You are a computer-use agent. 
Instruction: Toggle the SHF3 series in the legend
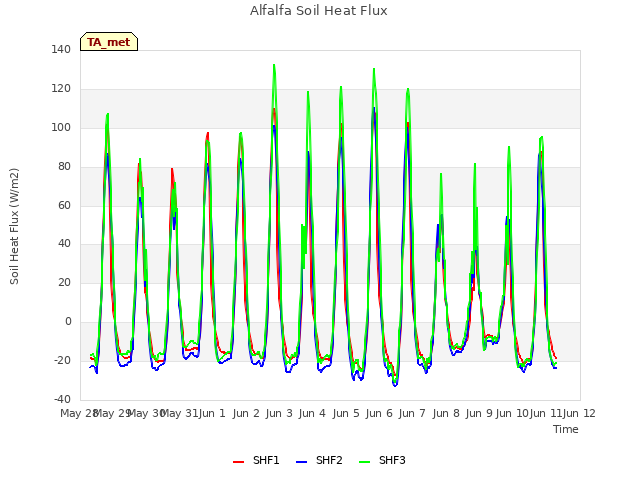coord(382,461)
